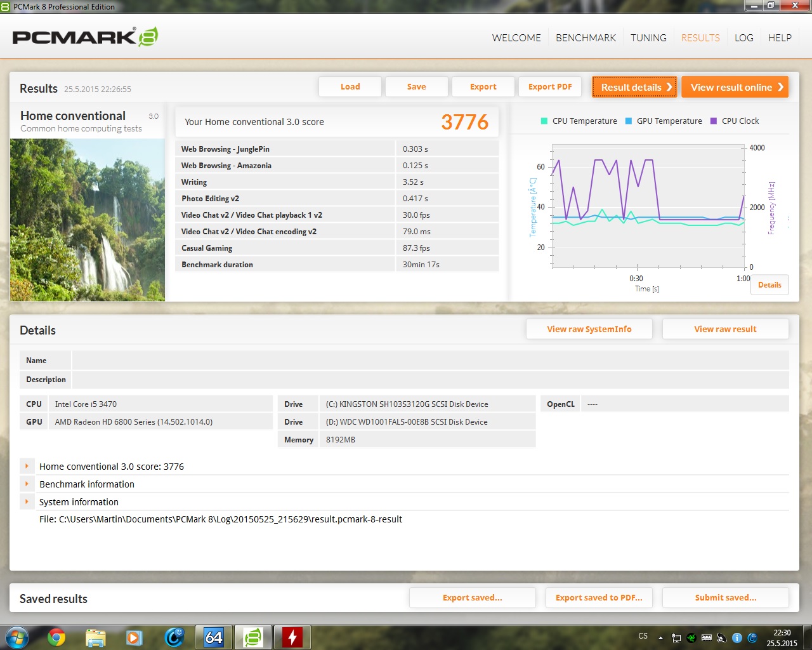Screen dimensions: 812x650
Task: Click the Benchmark duration 30min 17s value
Action: [421, 265]
